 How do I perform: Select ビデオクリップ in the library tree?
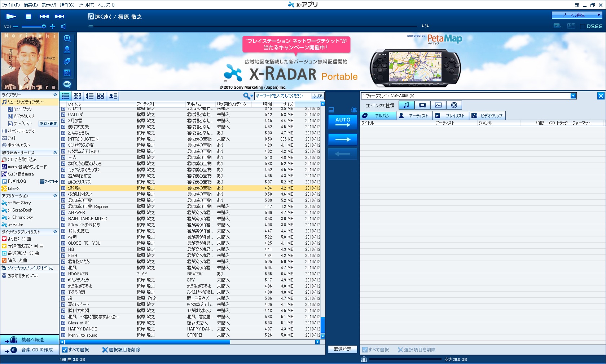click(21, 116)
